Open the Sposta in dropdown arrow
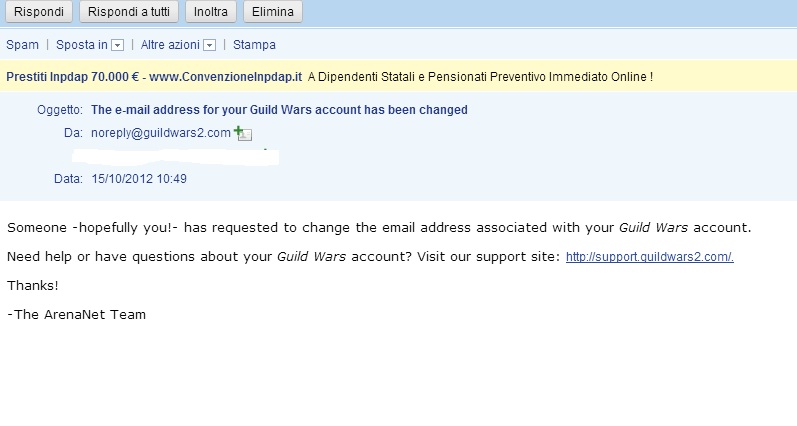Viewport: 797px width, 426px height. pos(117,45)
